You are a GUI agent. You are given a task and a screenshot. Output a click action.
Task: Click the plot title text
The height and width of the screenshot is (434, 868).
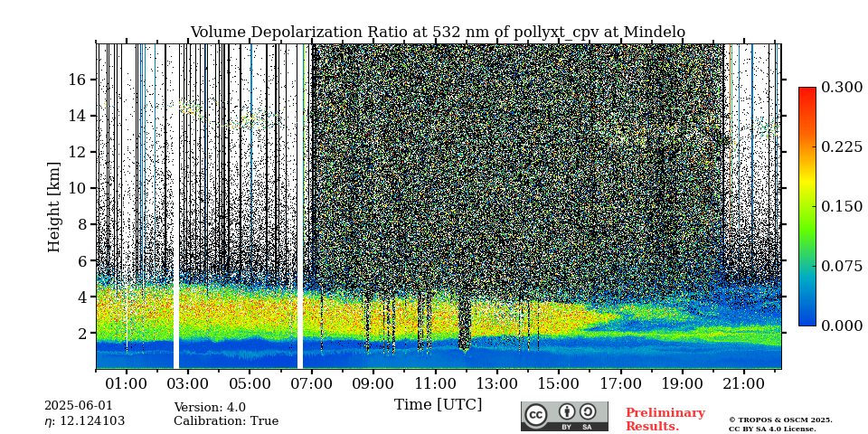pos(438,33)
